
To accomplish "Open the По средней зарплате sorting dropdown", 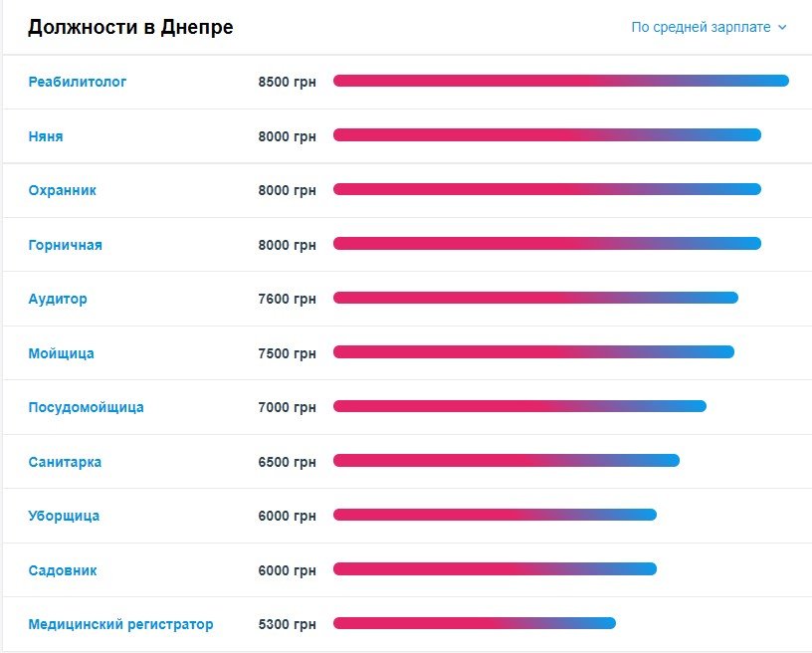I will tap(703, 28).
